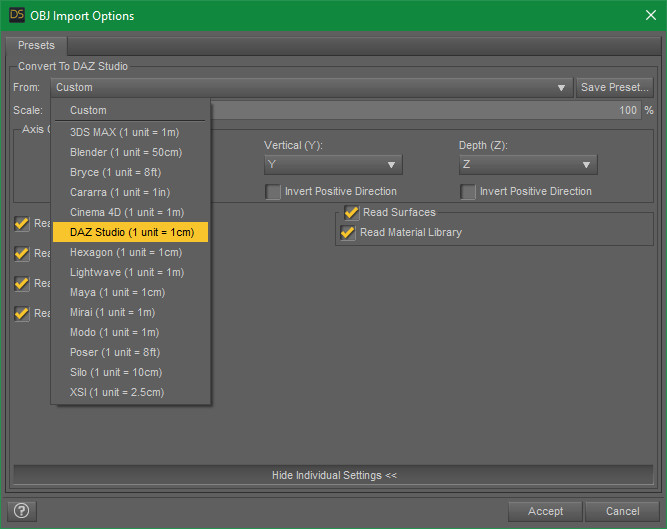The height and width of the screenshot is (529, 667).
Task: Switch to the Presets tab
Action: [36, 46]
